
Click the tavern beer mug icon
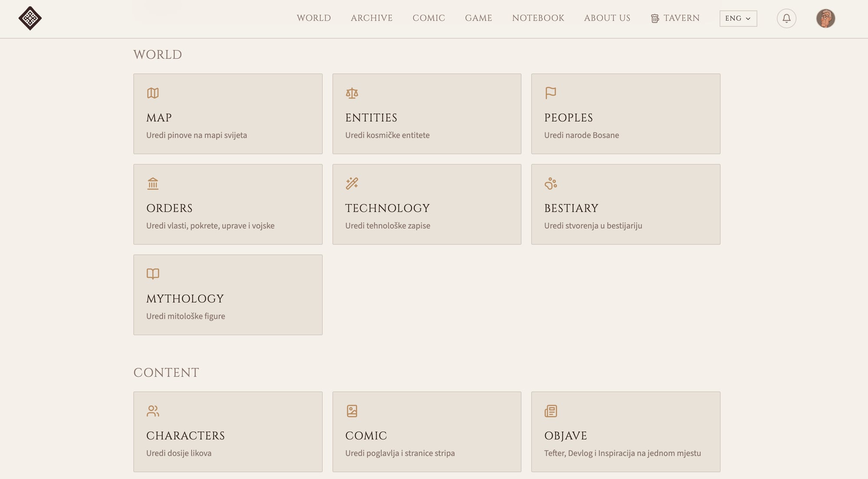(x=655, y=19)
